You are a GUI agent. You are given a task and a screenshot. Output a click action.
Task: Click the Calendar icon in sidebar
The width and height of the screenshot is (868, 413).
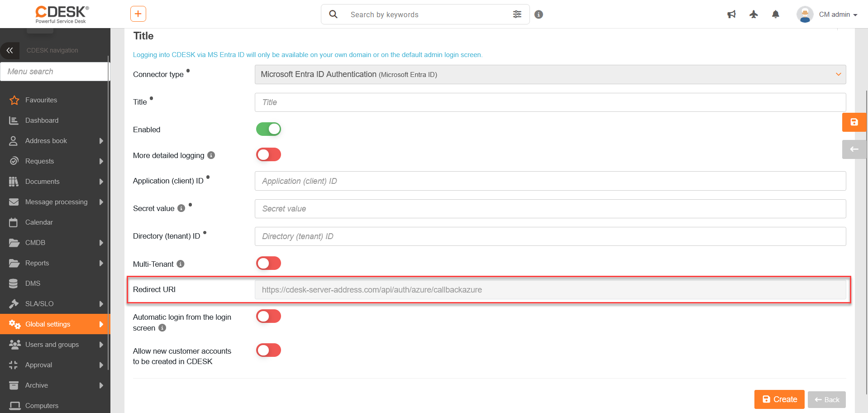pyautogui.click(x=14, y=222)
